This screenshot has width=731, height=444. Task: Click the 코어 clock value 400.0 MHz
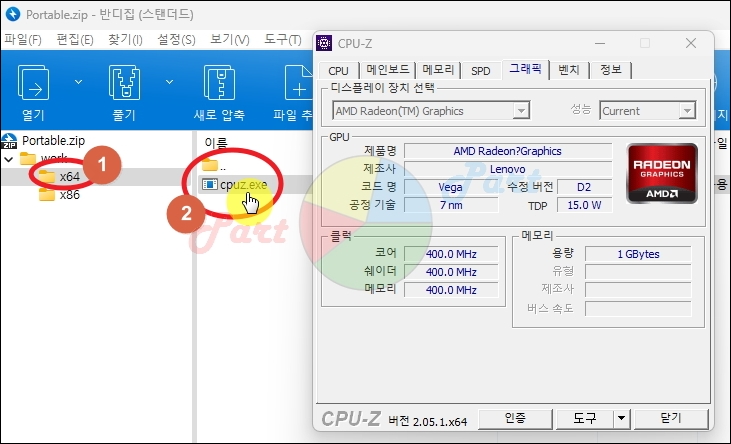tap(451, 254)
